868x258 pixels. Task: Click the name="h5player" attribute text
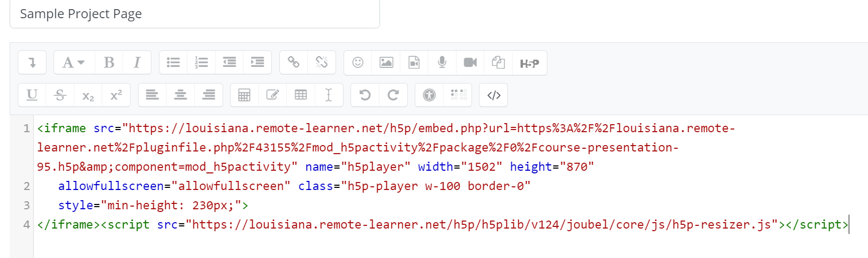(358, 167)
